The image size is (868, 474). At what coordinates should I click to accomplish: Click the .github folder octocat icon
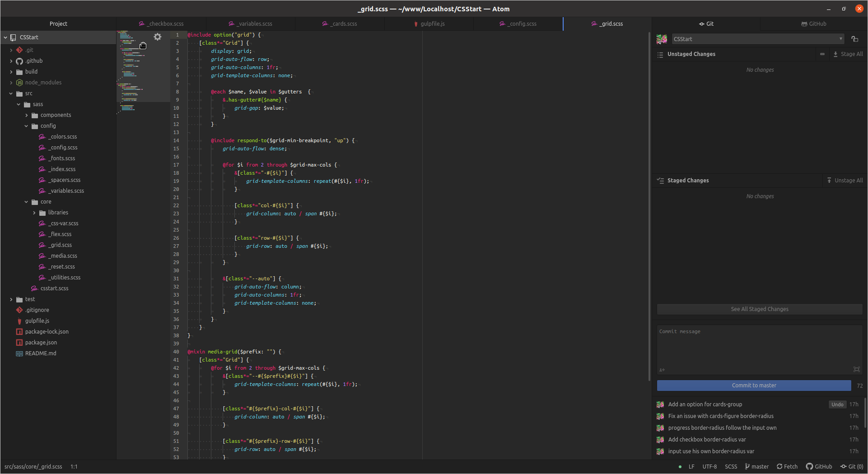point(19,61)
